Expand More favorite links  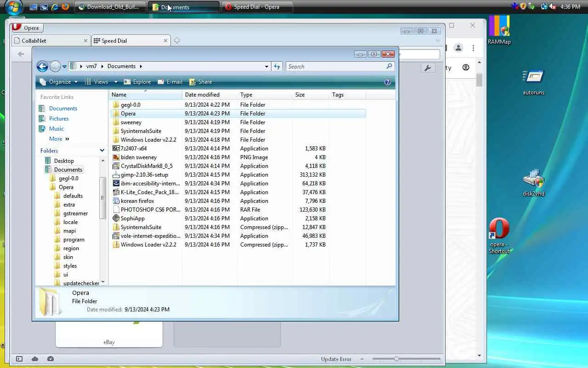pyautogui.click(x=59, y=139)
